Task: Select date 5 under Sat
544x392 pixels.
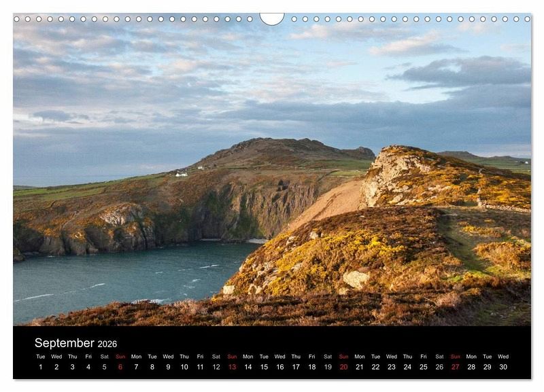Action: (105, 367)
